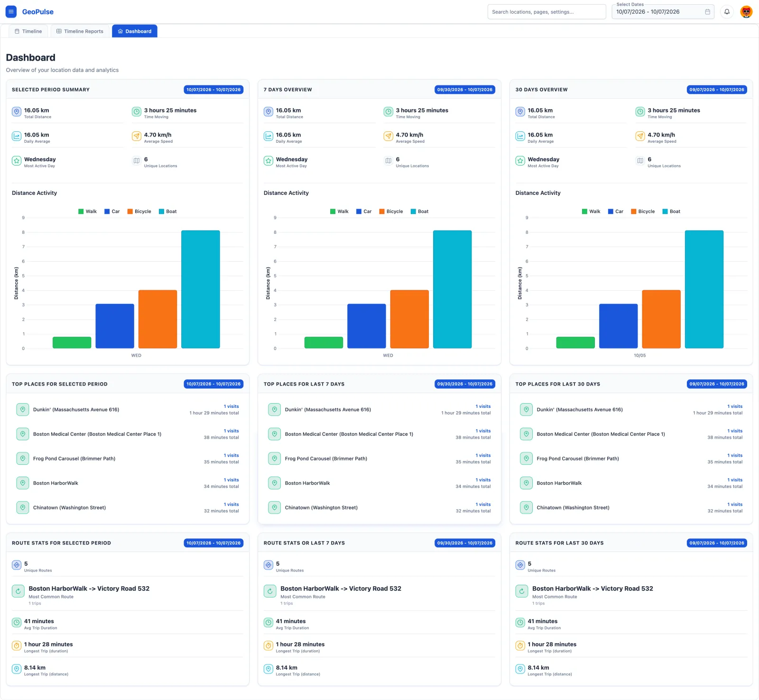The height and width of the screenshot is (700, 759).
Task: Toggle Boat series in 7 Days chart legend
Action: 419,212
